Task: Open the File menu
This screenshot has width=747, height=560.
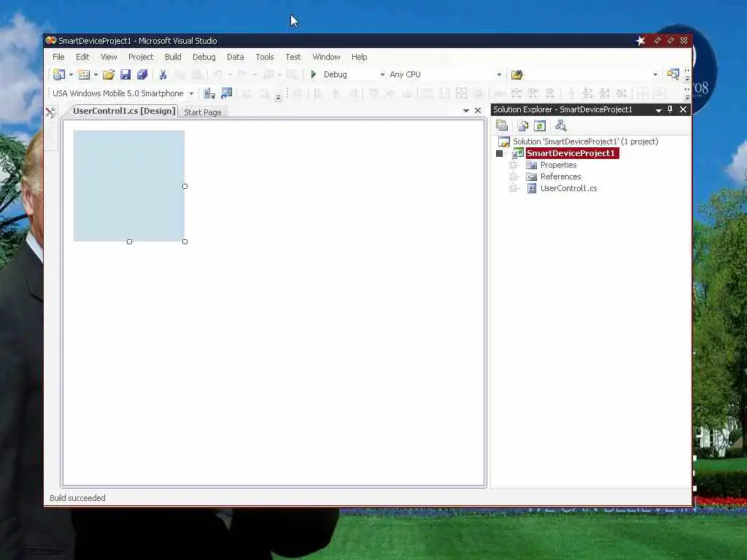Action: pos(58,57)
